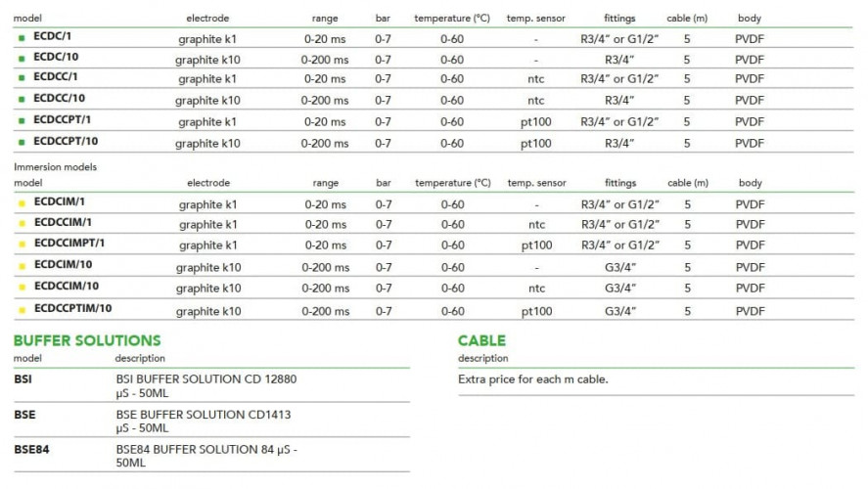The height and width of the screenshot is (489, 868).
Task: Click the green CABLE heading
Action: [481, 340]
